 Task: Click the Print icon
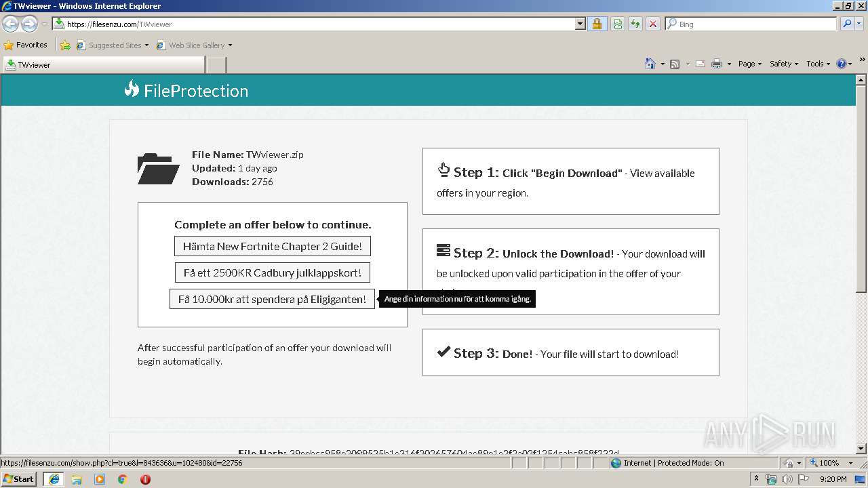(717, 64)
